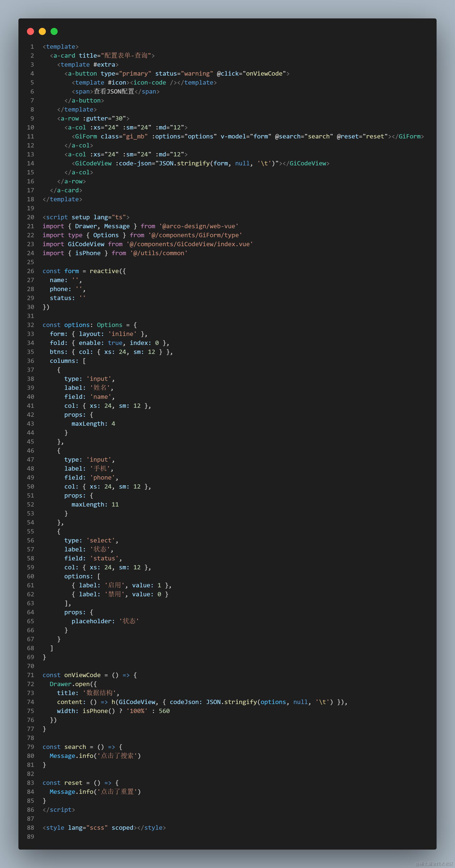Click isPhone() call on line 75

(x=99, y=711)
